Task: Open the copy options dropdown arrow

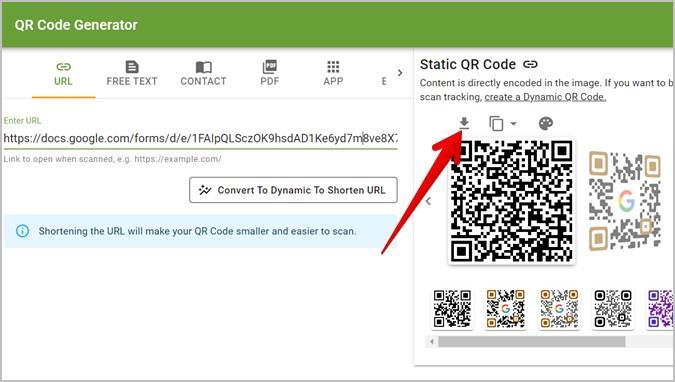Action: point(513,124)
